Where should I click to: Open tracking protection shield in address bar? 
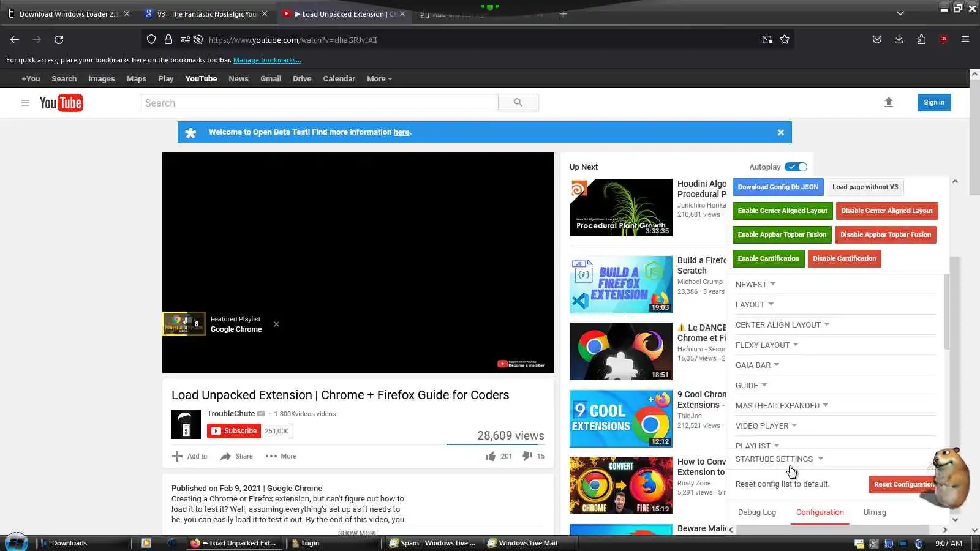151,40
